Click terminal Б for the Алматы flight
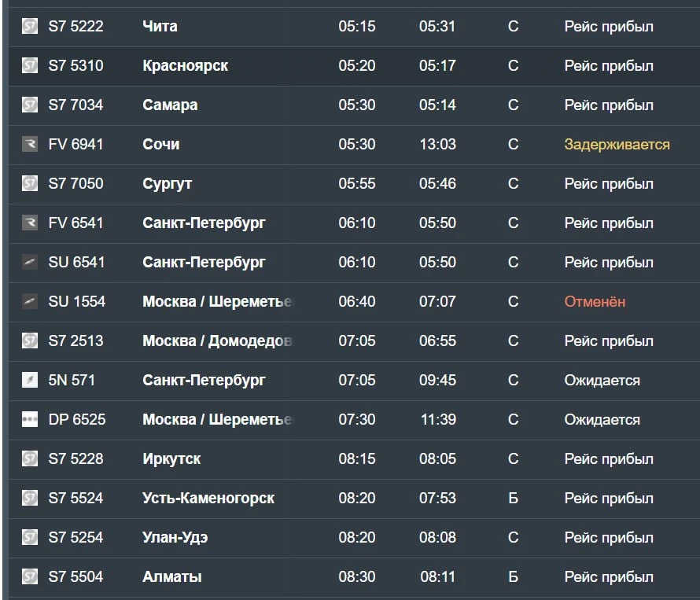Image resolution: width=700 pixels, height=600 pixels. coord(513,576)
